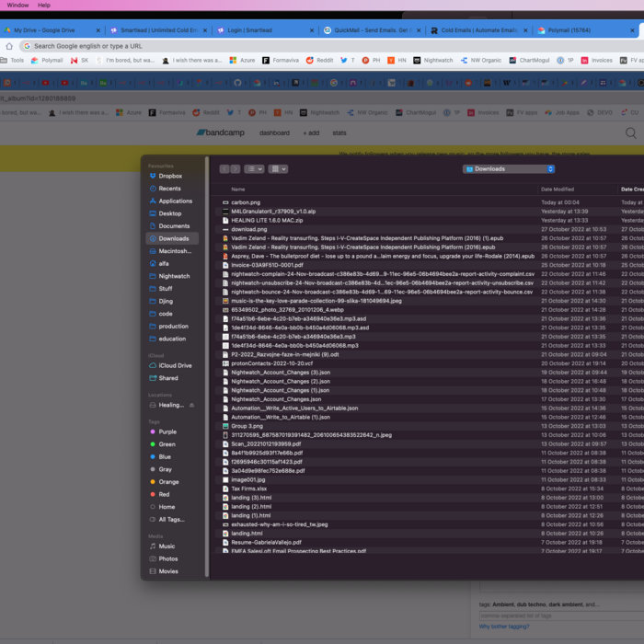This screenshot has height=644, width=644.
Task: Show All Tags in sidebar
Action: click(171, 520)
